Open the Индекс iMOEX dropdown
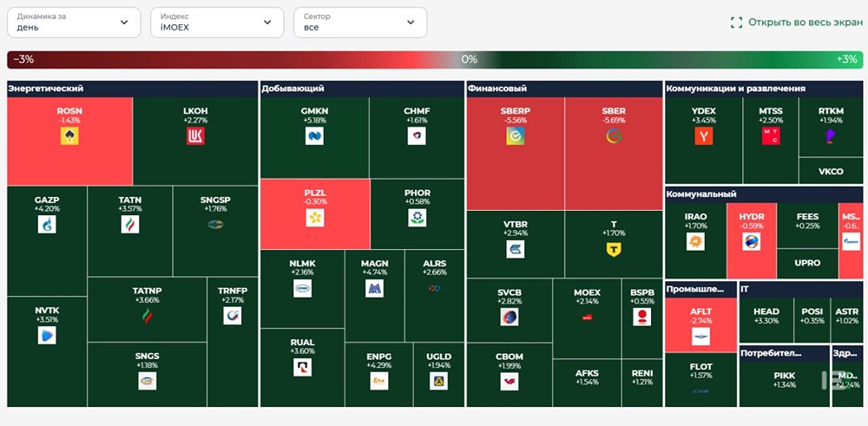This screenshot has height=426, width=868. click(217, 23)
